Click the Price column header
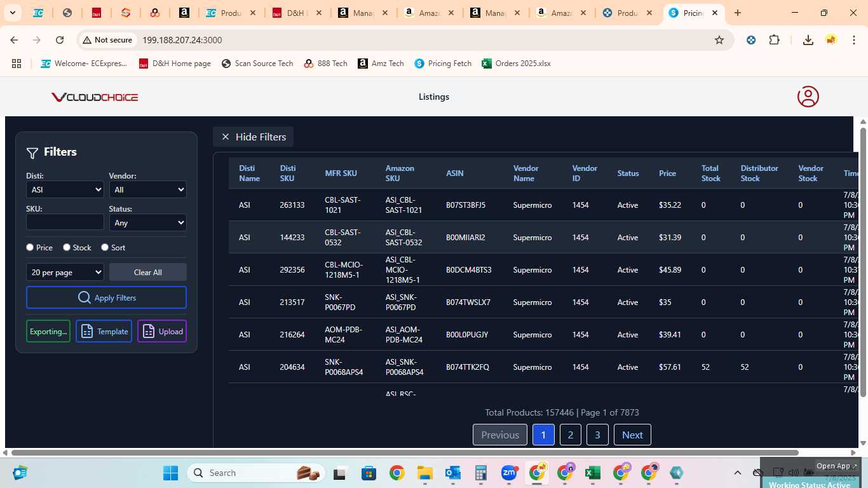868x488 pixels. point(667,173)
